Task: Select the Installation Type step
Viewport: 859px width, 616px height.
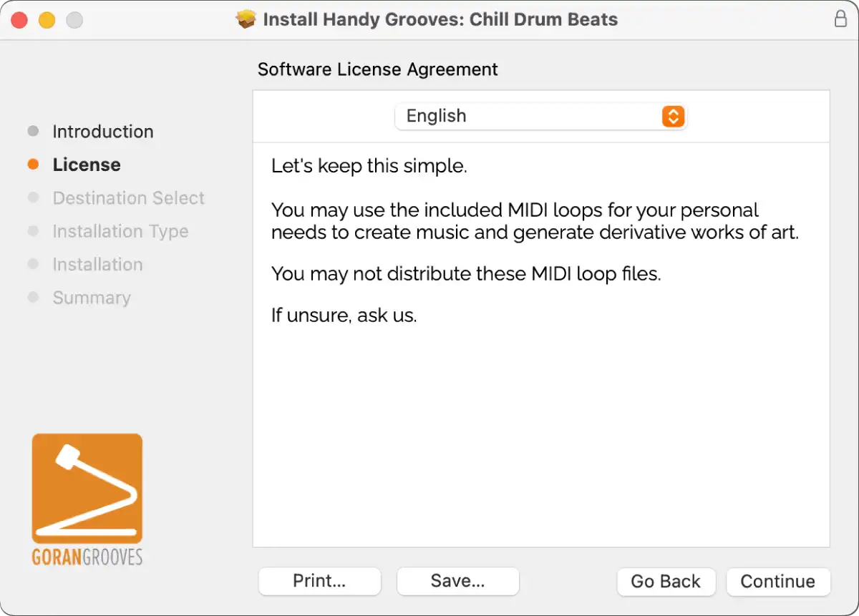Action: tap(120, 231)
